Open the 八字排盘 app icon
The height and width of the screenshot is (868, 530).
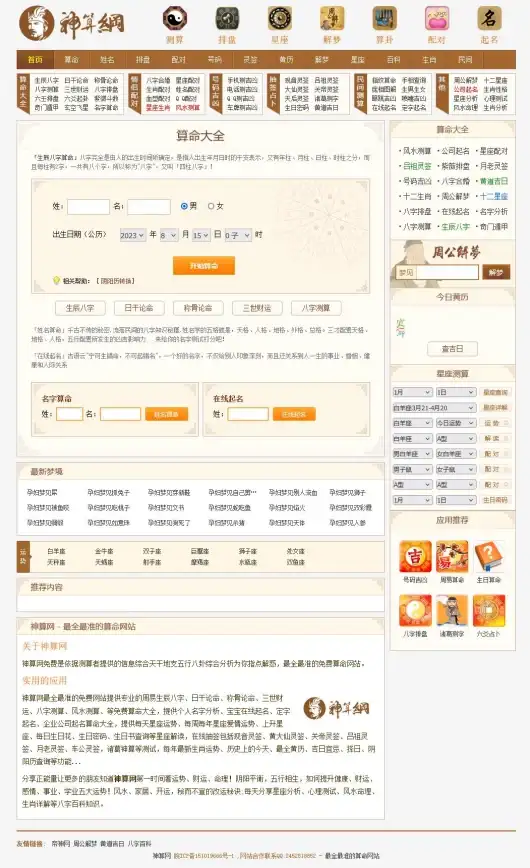(415, 611)
